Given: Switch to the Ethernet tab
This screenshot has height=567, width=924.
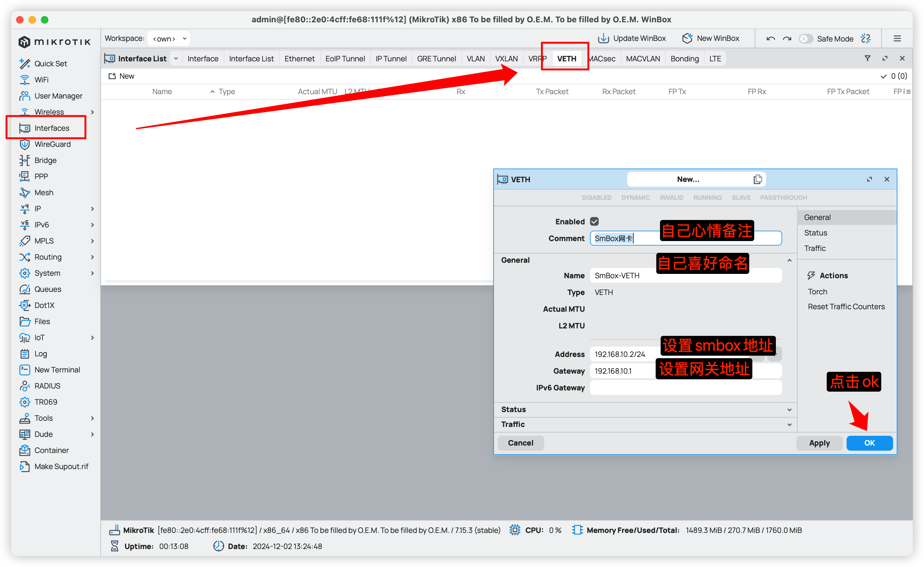Looking at the screenshot, I should (299, 59).
